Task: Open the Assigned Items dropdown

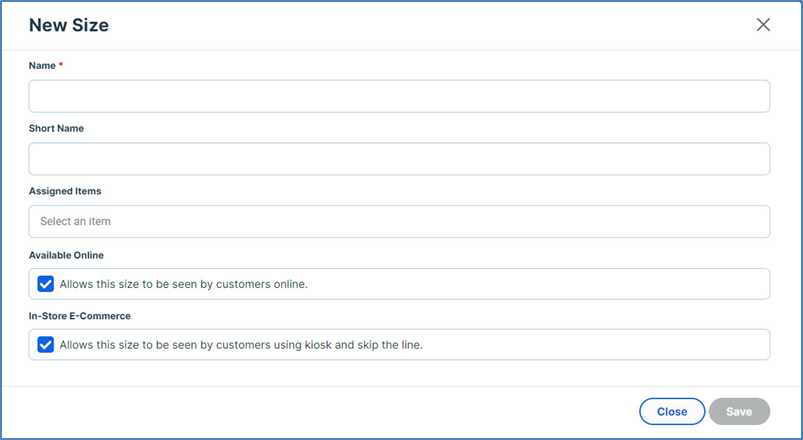Action: (399, 221)
